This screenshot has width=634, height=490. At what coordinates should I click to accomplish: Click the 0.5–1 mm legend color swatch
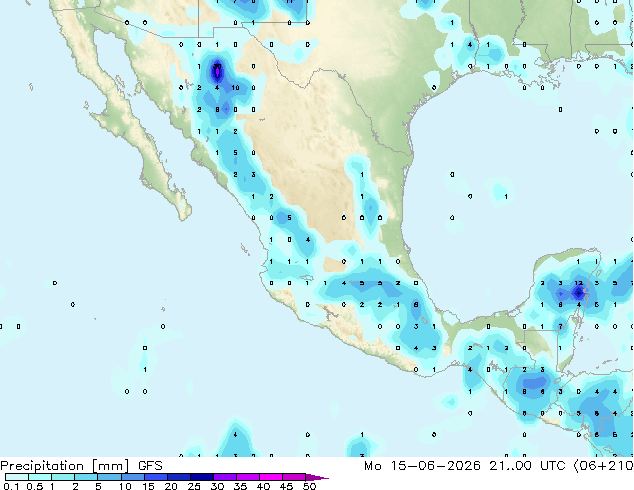(40, 477)
